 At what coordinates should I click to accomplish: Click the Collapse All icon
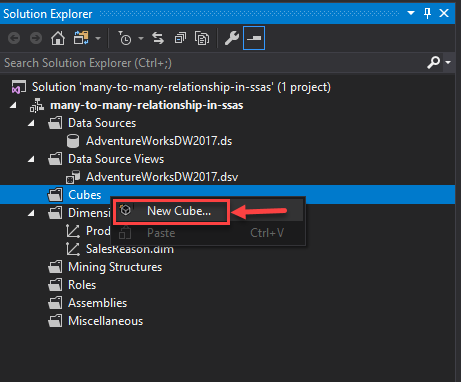coord(180,38)
